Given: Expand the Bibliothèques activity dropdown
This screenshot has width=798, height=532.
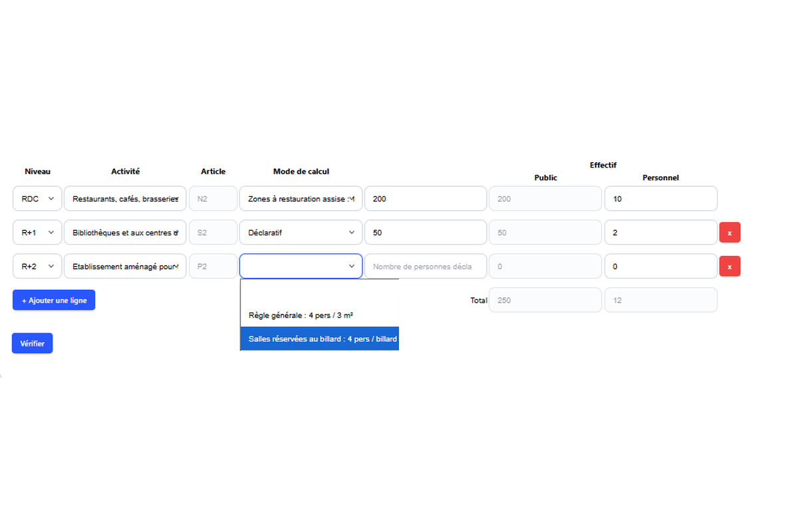Looking at the screenshot, I should (x=125, y=233).
